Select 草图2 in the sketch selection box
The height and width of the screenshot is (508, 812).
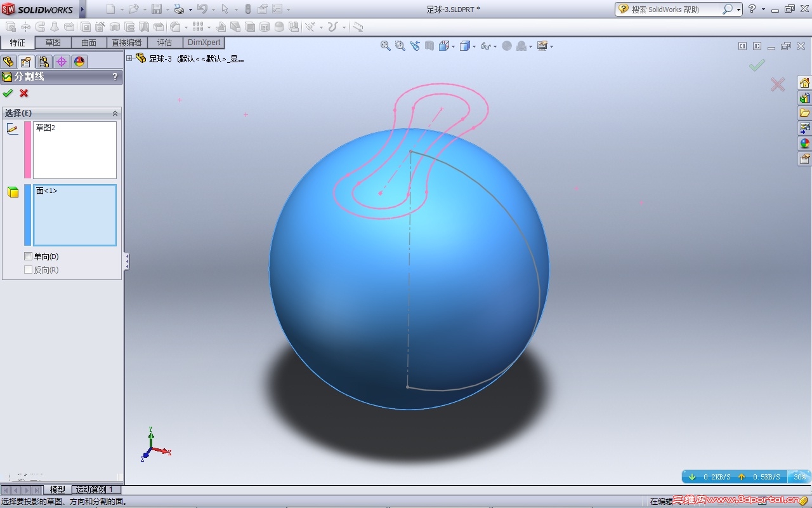click(x=46, y=128)
